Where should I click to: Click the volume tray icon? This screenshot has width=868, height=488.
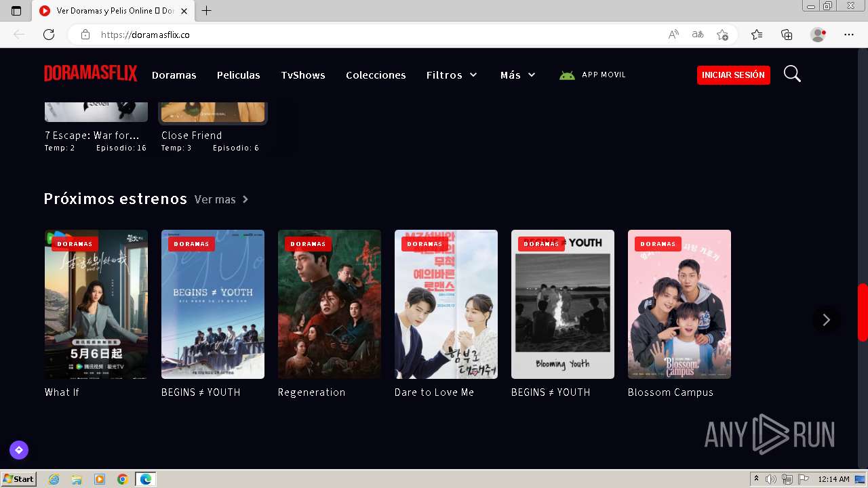pos(771,479)
